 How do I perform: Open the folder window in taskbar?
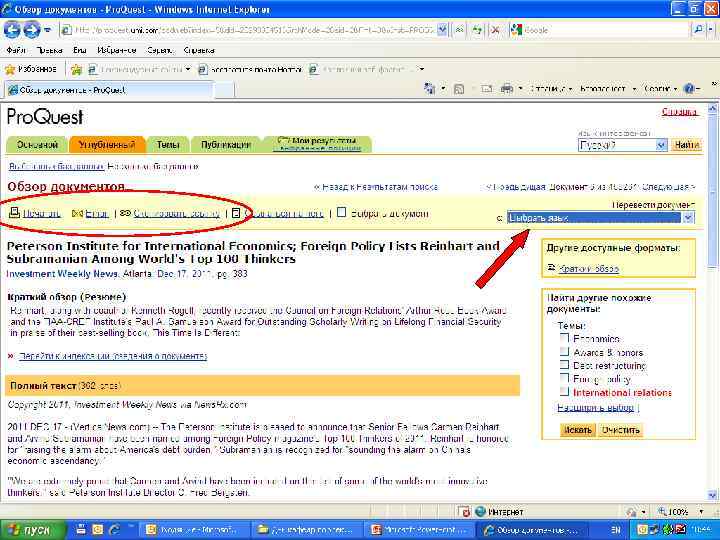[x=307, y=530]
